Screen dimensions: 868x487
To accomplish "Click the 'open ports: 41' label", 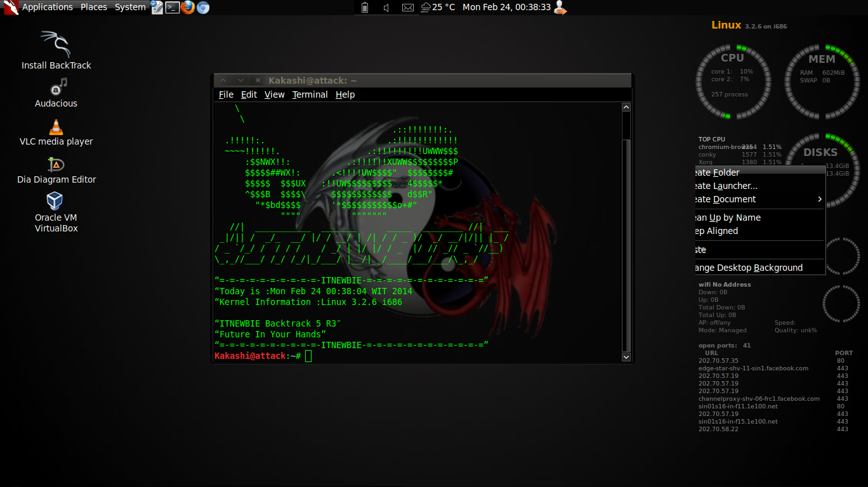I will (725, 346).
